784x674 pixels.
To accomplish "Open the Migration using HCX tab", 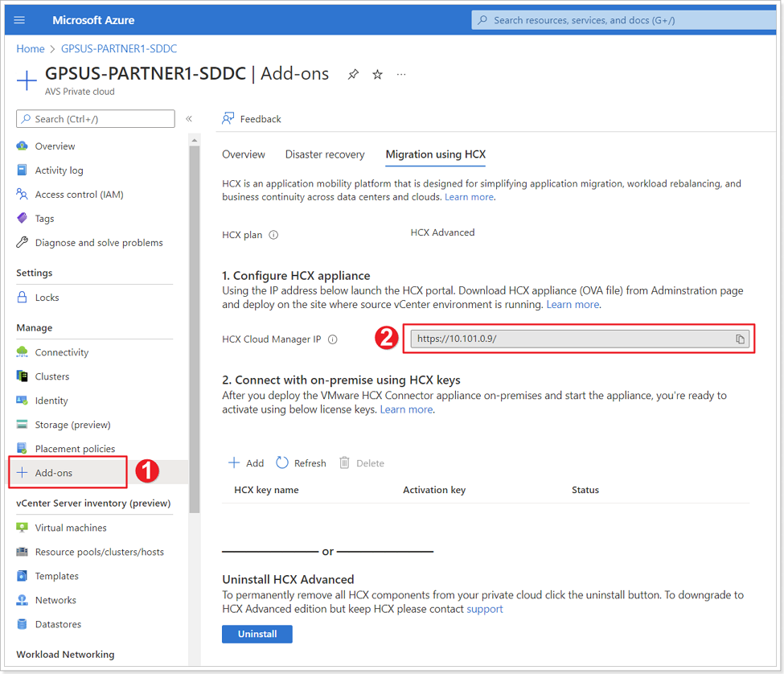I will pos(435,154).
